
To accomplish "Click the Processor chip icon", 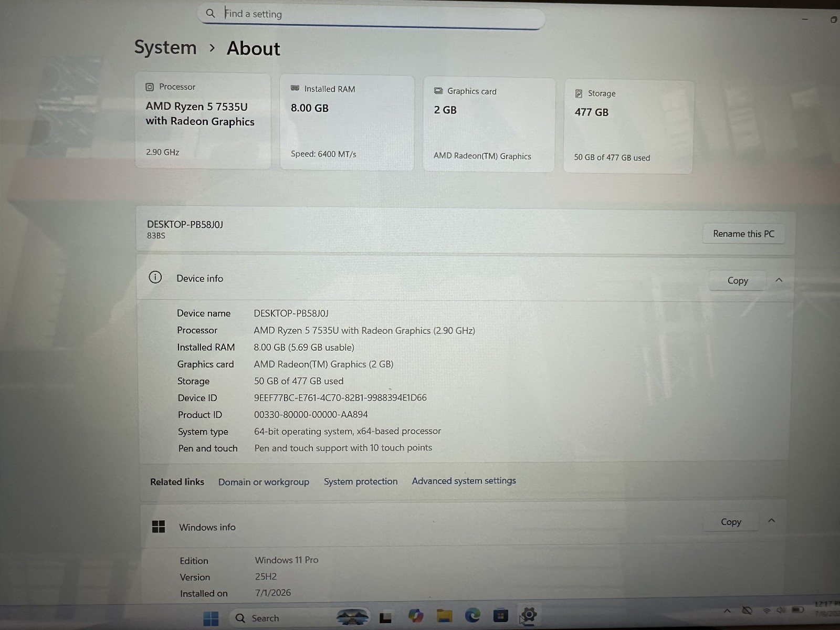I will (x=150, y=87).
